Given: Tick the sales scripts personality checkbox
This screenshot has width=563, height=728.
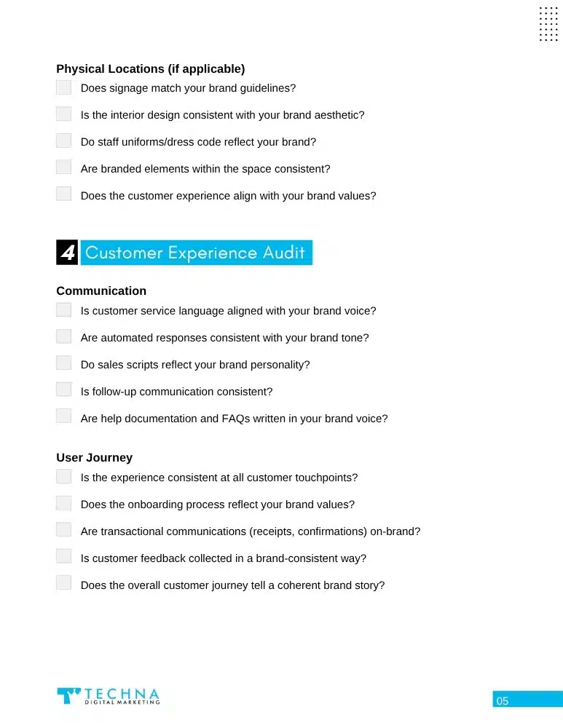Looking at the screenshot, I should [x=64, y=363].
